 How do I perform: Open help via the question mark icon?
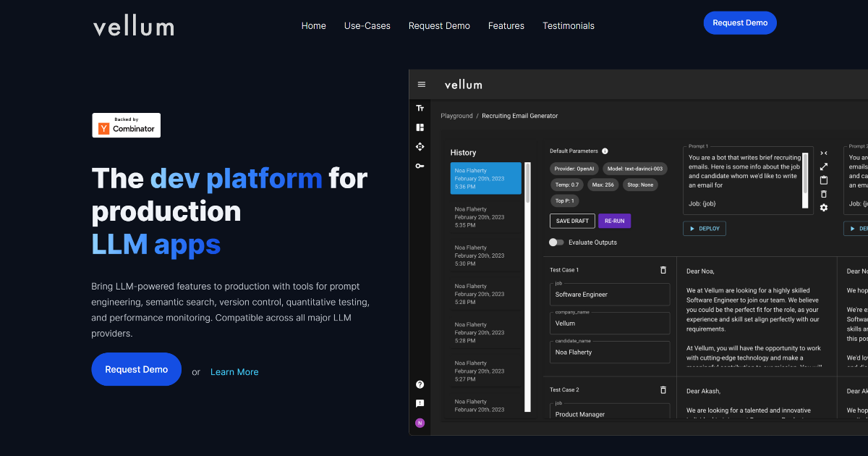[420, 384]
